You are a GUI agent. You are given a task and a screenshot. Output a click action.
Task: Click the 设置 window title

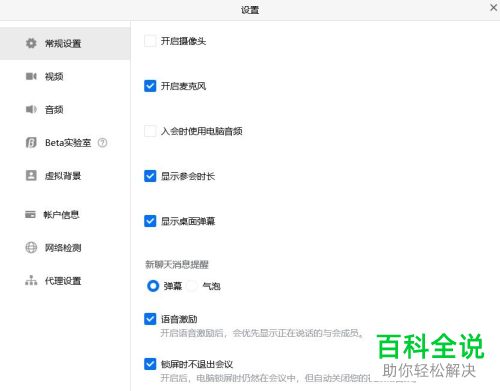(250, 10)
